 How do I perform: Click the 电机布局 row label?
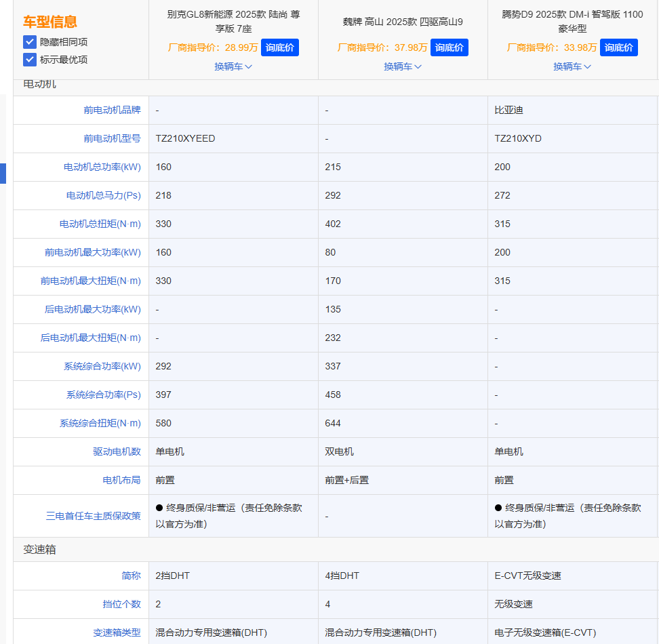(121, 480)
